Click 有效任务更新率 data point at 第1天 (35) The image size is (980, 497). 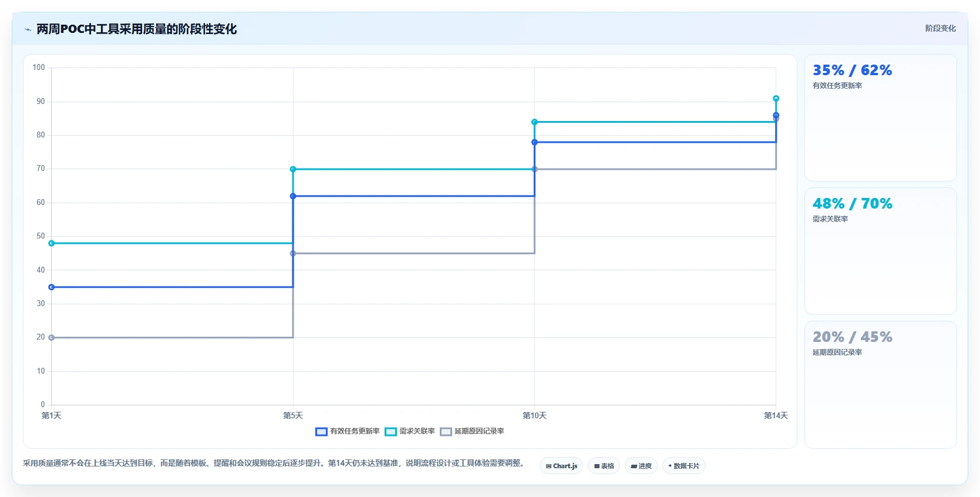[x=52, y=287]
